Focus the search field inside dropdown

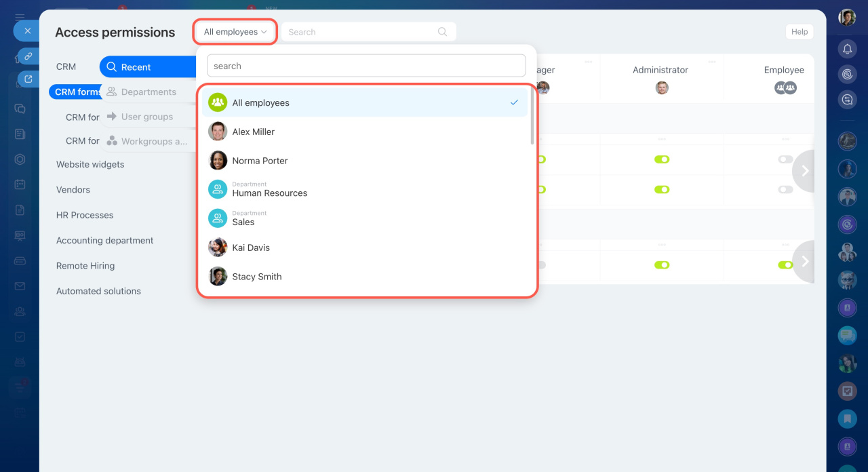(366, 66)
